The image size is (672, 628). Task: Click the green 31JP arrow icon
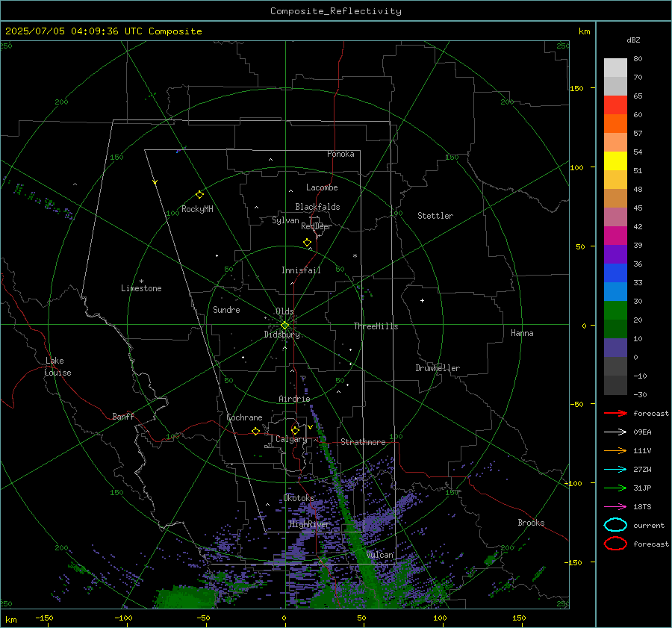click(x=615, y=488)
